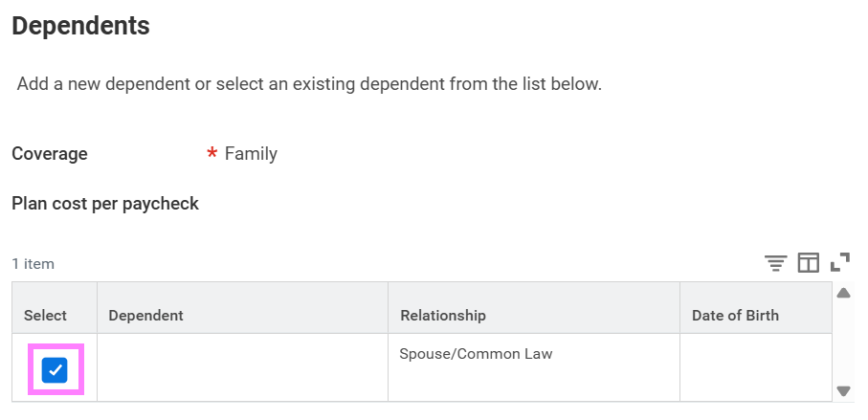Expand the table to fullscreen
The height and width of the screenshot is (420, 868).
point(840,262)
